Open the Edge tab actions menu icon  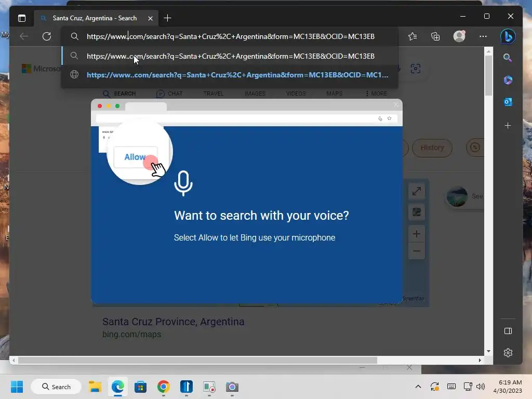pos(22,18)
